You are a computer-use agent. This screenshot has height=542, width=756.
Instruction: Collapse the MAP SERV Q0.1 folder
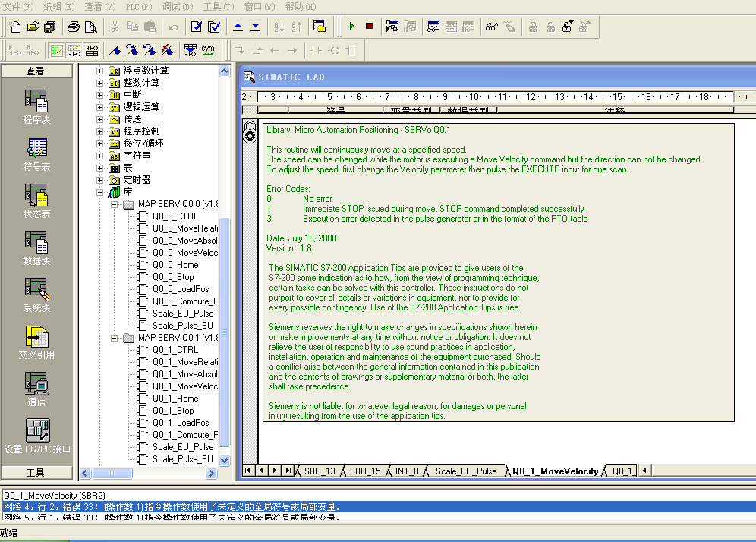pyautogui.click(x=115, y=338)
